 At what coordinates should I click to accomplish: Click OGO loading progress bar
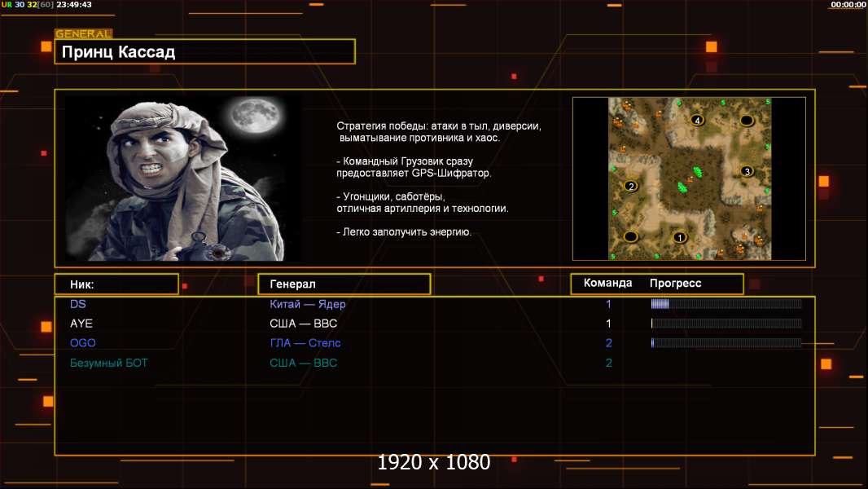726,343
